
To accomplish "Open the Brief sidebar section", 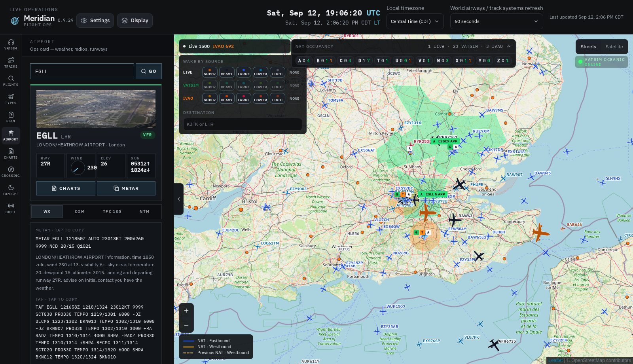I will pyautogui.click(x=11, y=208).
